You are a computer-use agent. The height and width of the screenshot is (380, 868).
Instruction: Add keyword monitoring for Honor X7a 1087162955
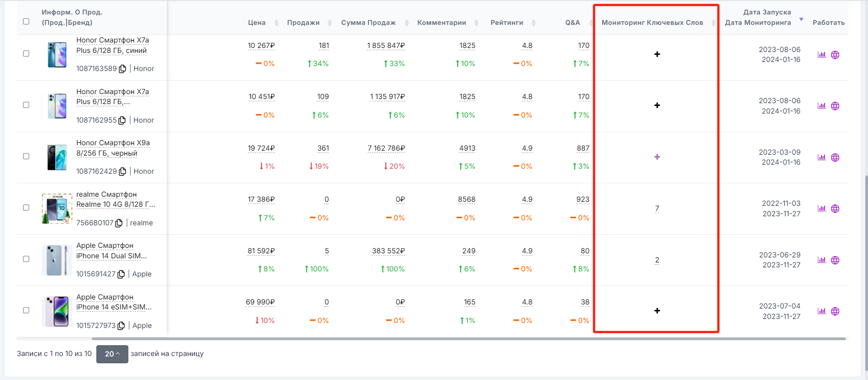click(x=657, y=105)
